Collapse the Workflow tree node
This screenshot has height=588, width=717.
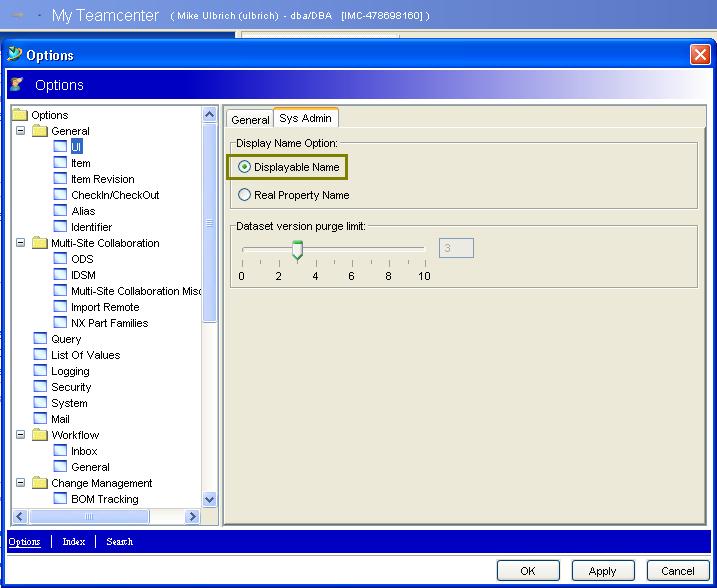point(21,435)
